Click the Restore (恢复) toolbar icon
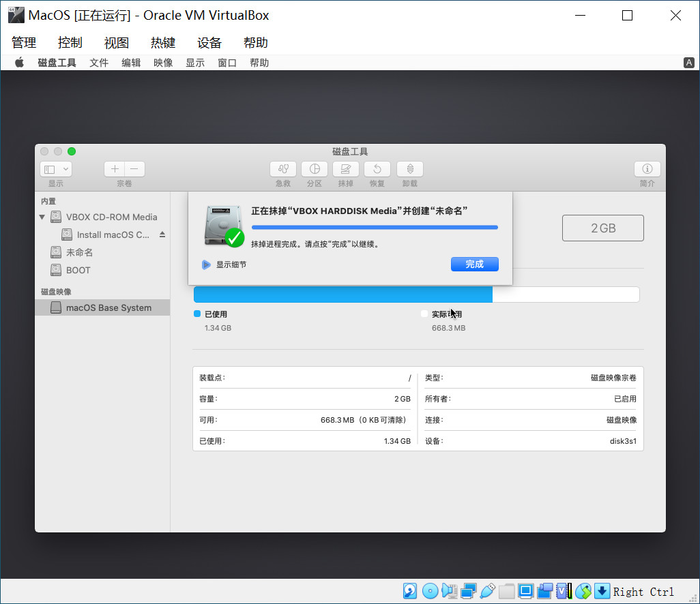The height and width of the screenshot is (604, 700). pos(377,169)
